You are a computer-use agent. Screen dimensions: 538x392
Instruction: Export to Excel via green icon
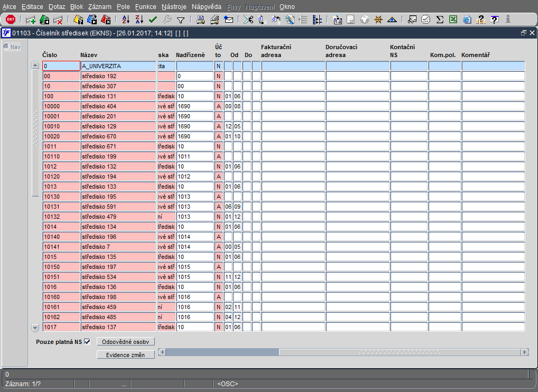coord(453,20)
